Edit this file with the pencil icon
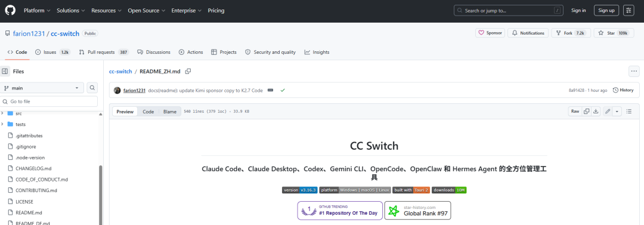This screenshot has width=644, height=225. (x=608, y=111)
